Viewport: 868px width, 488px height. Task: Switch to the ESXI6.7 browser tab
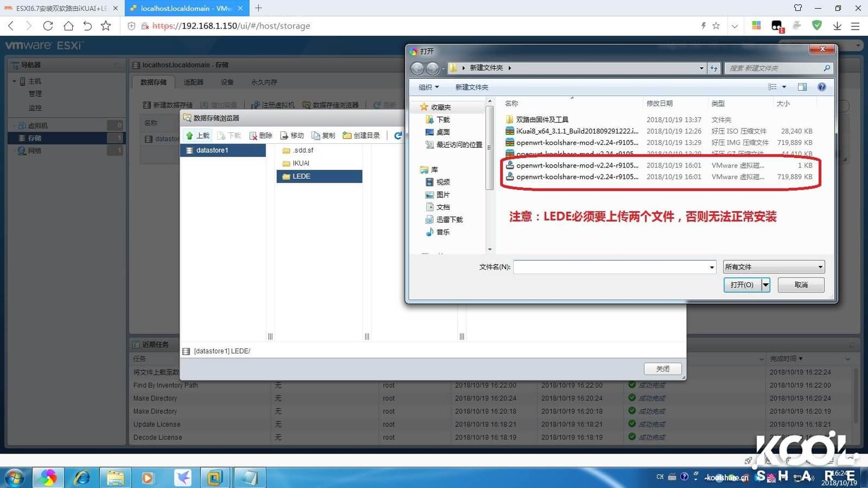click(x=61, y=8)
